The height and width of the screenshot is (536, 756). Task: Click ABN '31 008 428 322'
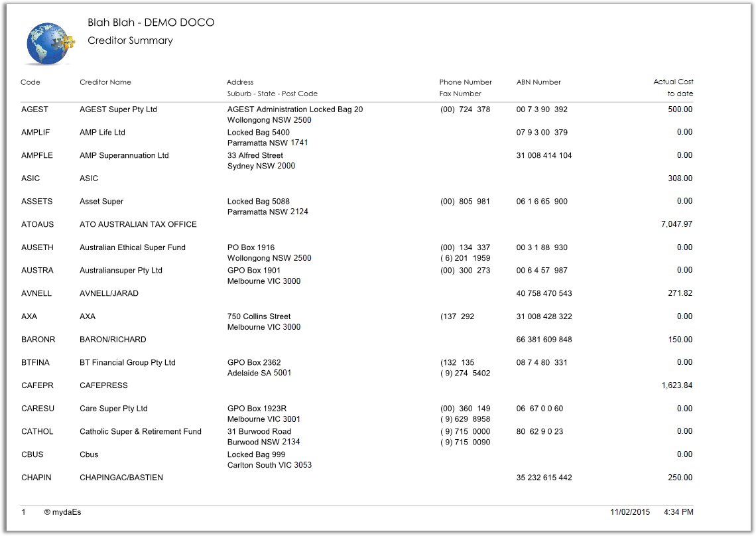[544, 316]
